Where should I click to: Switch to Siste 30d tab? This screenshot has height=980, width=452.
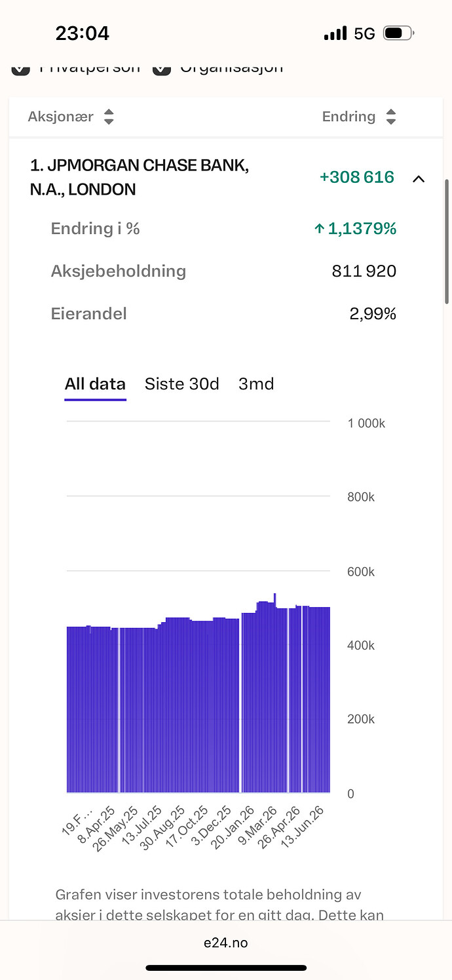click(182, 384)
